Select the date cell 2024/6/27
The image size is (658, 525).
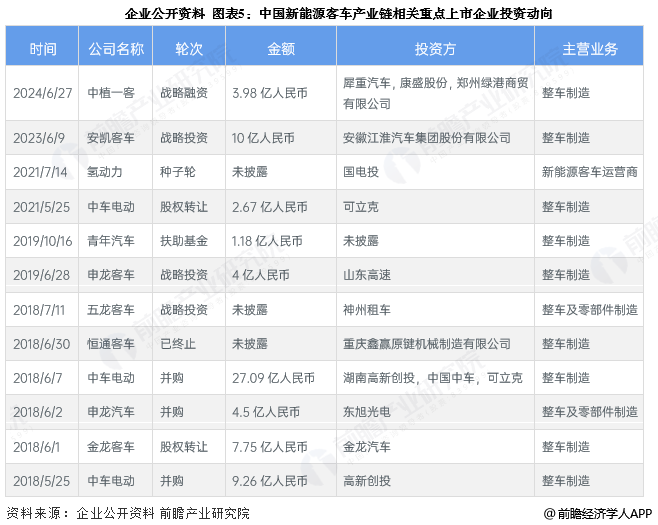click(42, 93)
